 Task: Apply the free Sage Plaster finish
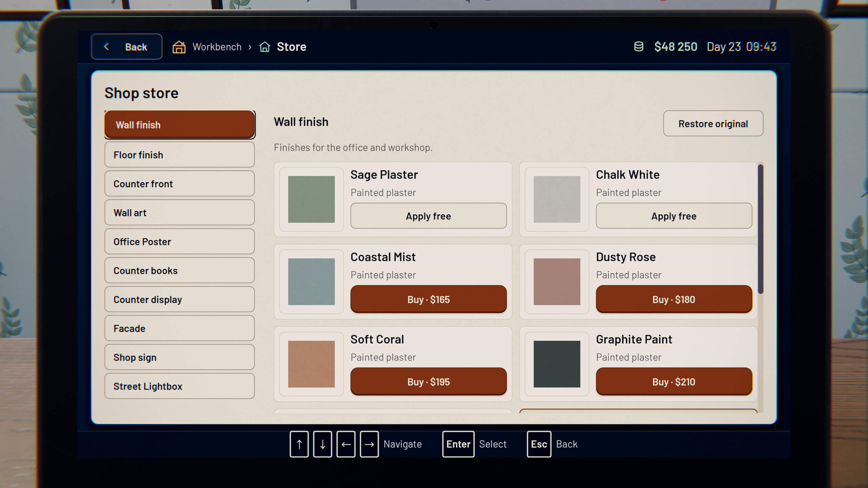(x=428, y=216)
